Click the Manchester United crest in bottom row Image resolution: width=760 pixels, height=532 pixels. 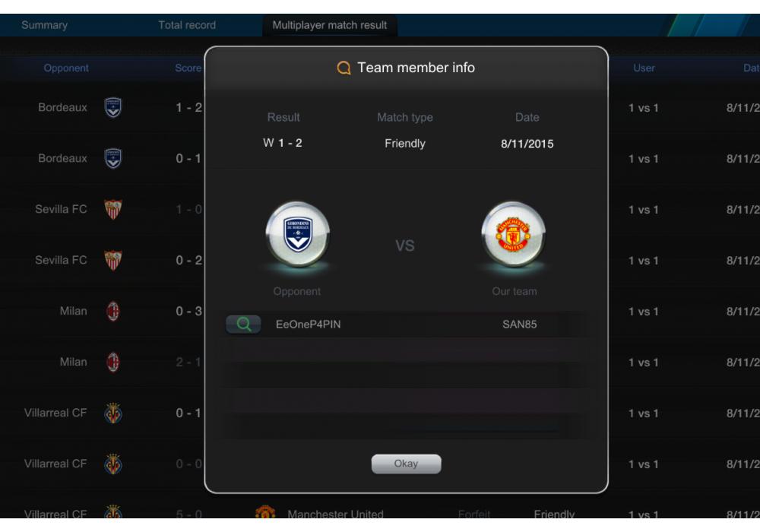[x=265, y=511]
